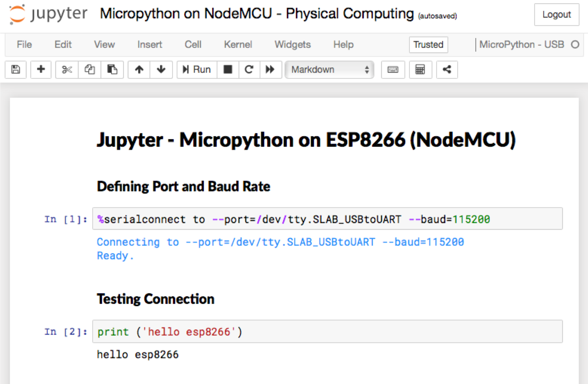The width and height of the screenshot is (588, 384).
Task: Save the notebook using the save icon
Action: [x=15, y=70]
